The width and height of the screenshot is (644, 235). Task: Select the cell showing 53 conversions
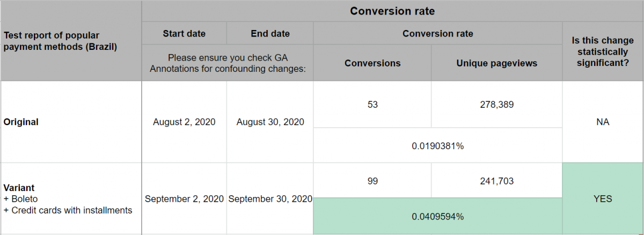(x=372, y=105)
